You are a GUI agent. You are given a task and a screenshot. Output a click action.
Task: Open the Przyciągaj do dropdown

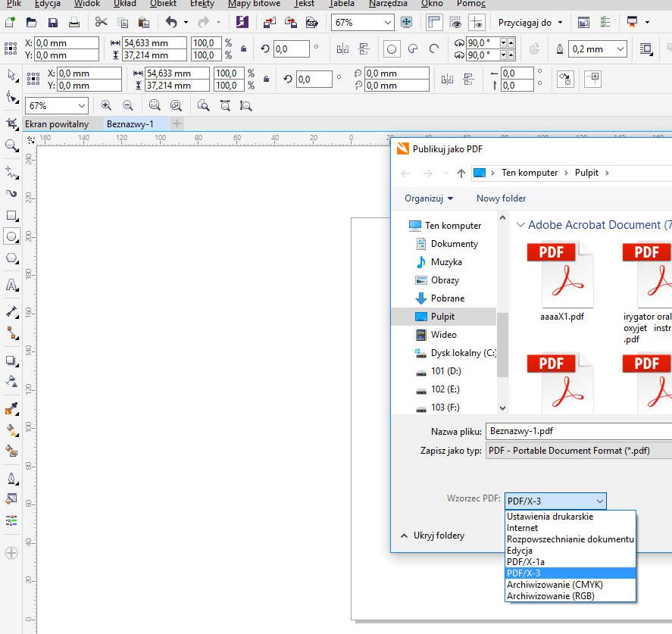(x=530, y=23)
